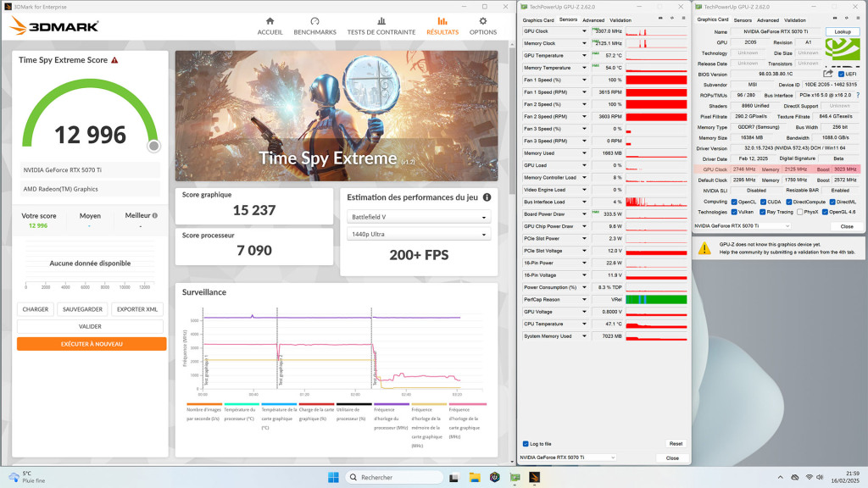Click yellow warning icon in GPU-Z notice
868x488 pixels.
(x=704, y=248)
